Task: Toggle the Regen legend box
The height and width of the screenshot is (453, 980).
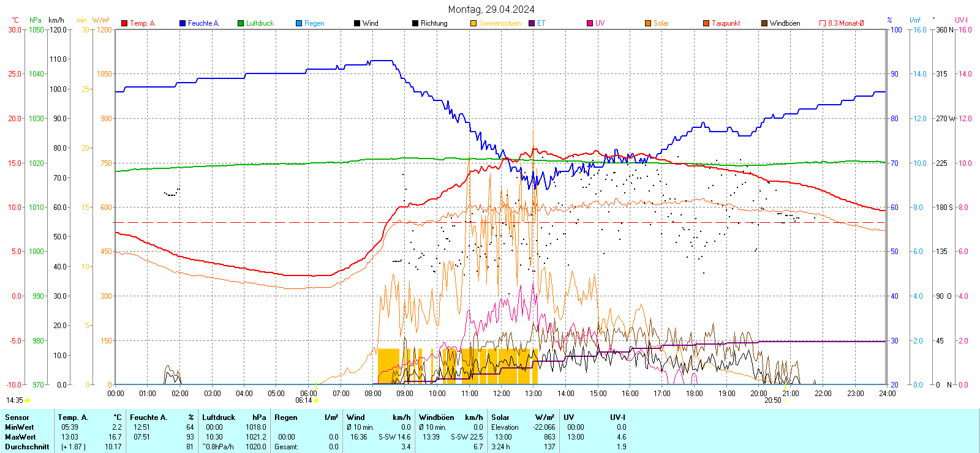Action: click(x=299, y=23)
